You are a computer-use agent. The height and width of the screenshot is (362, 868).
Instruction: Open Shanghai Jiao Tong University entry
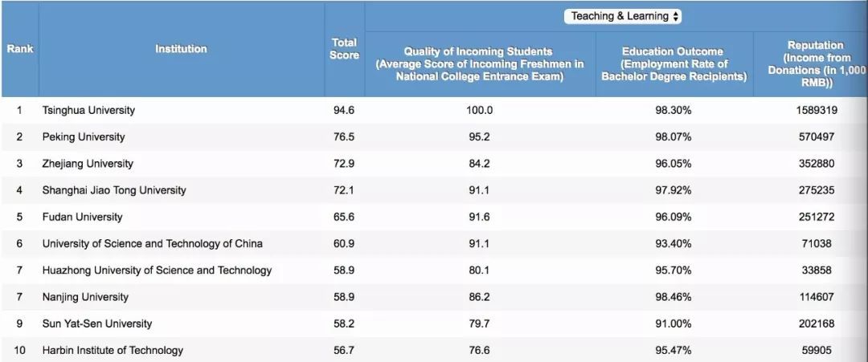click(x=113, y=190)
